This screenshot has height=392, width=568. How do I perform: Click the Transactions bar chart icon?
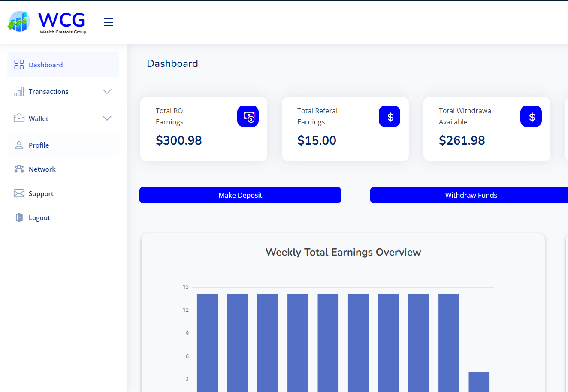point(19,92)
